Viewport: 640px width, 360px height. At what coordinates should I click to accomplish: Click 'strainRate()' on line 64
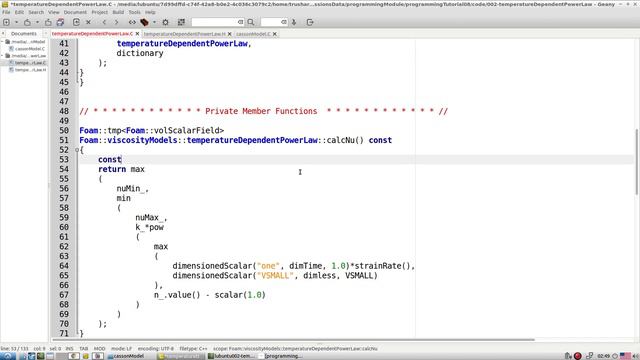tap(382, 266)
